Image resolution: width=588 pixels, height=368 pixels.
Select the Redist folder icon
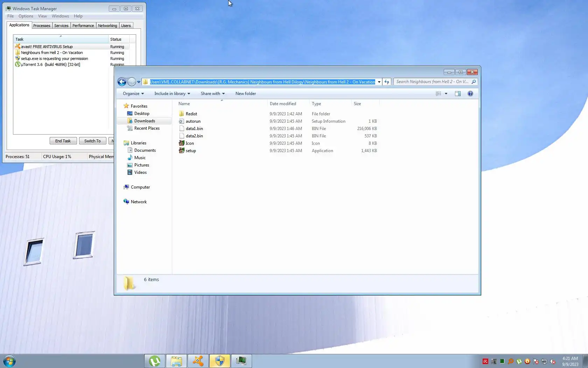[x=181, y=114]
